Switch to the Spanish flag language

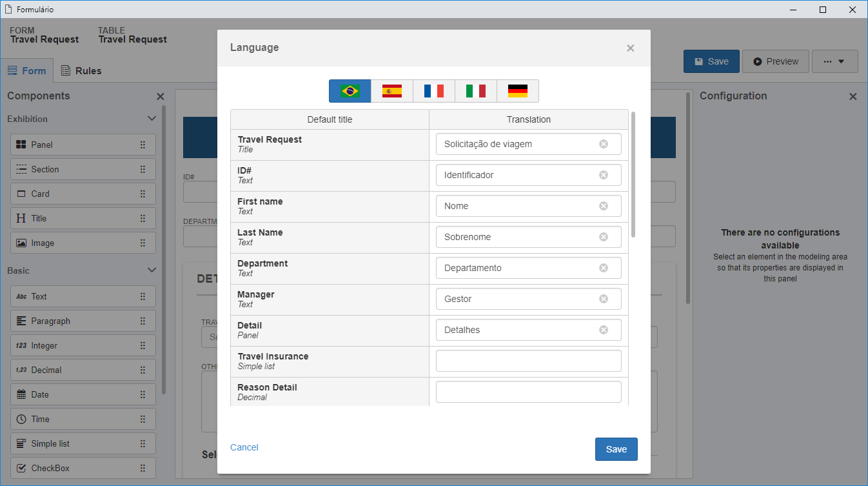[x=392, y=91]
